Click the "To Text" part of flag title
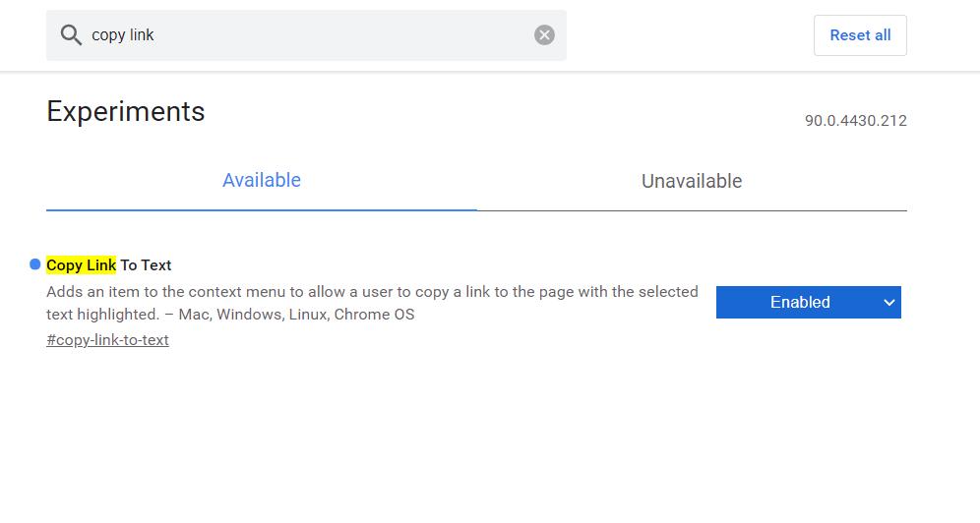The width and height of the screenshot is (980, 523). pyautogui.click(x=146, y=265)
